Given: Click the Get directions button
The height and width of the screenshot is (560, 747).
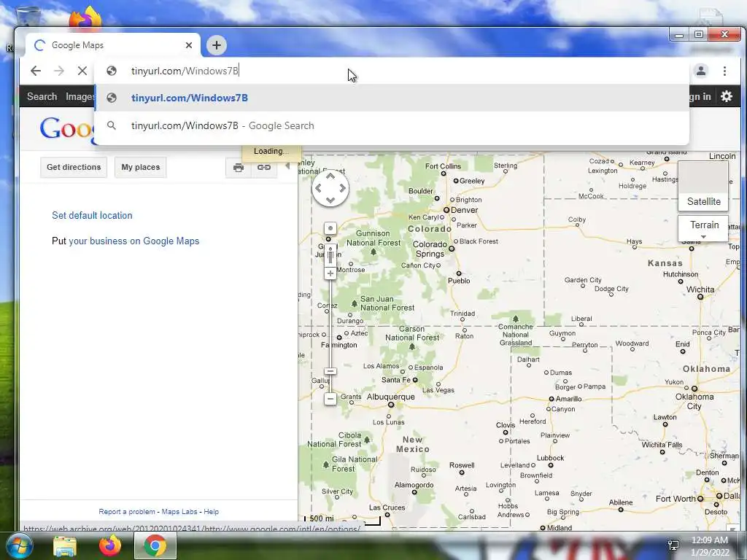Looking at the screenshot, I should [x=74, y=167].
